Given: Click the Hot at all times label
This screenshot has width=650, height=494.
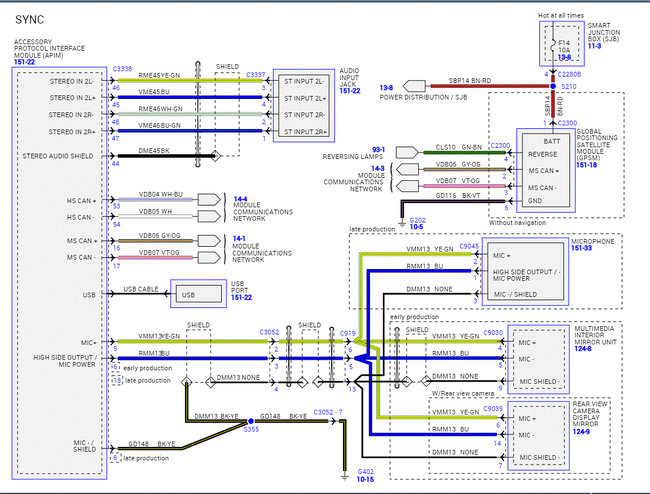Looking at the screenshot, I should (x=561, y=15).
